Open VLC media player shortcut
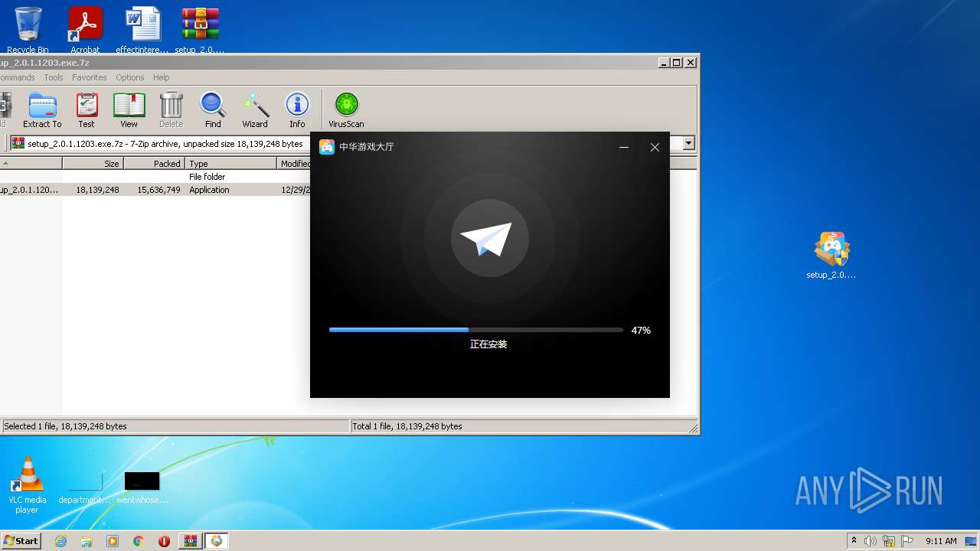Viewport: 980px width, 551px height. pos(28,484)
